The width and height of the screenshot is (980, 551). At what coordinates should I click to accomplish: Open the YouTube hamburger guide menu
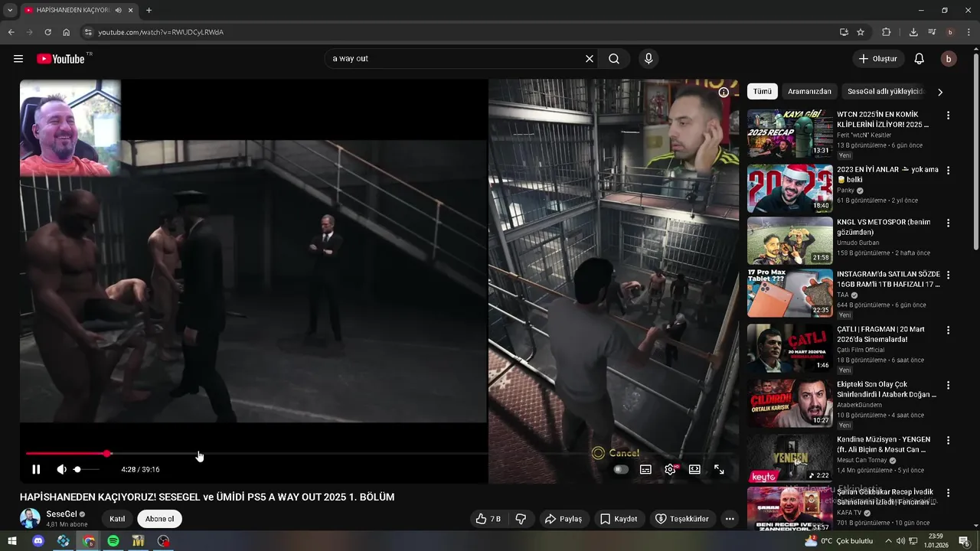18,59
